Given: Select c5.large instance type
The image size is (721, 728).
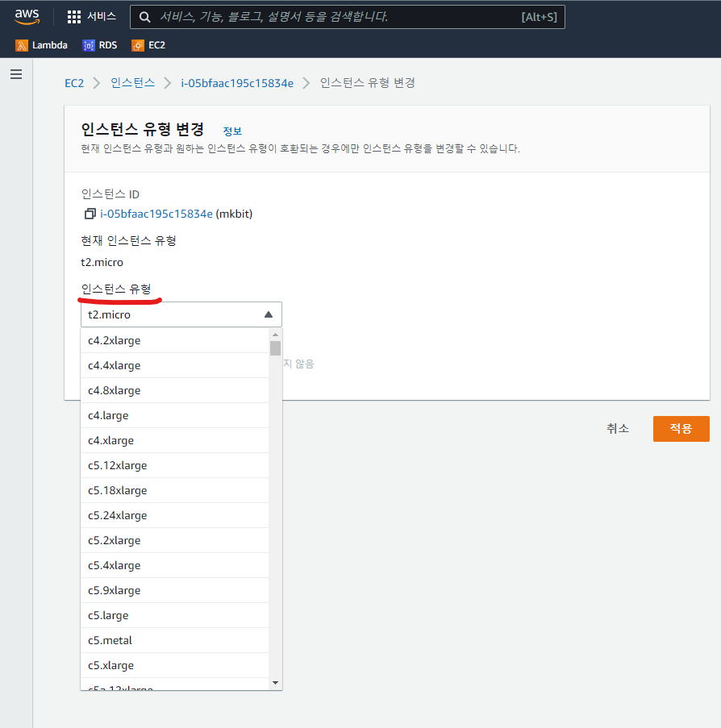Looking at the screenshot, I should (x=175, y=616).
